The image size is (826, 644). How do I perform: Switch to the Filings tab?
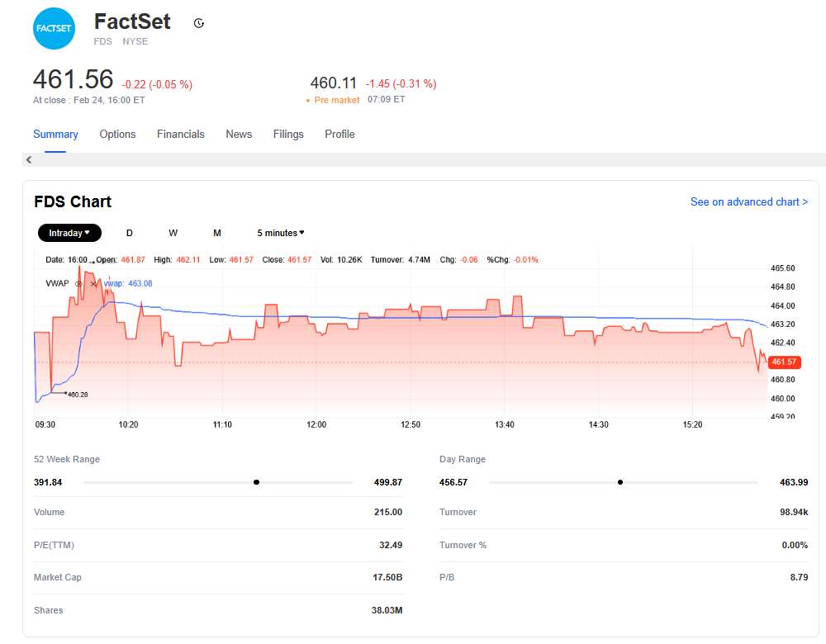coord(288,134)
